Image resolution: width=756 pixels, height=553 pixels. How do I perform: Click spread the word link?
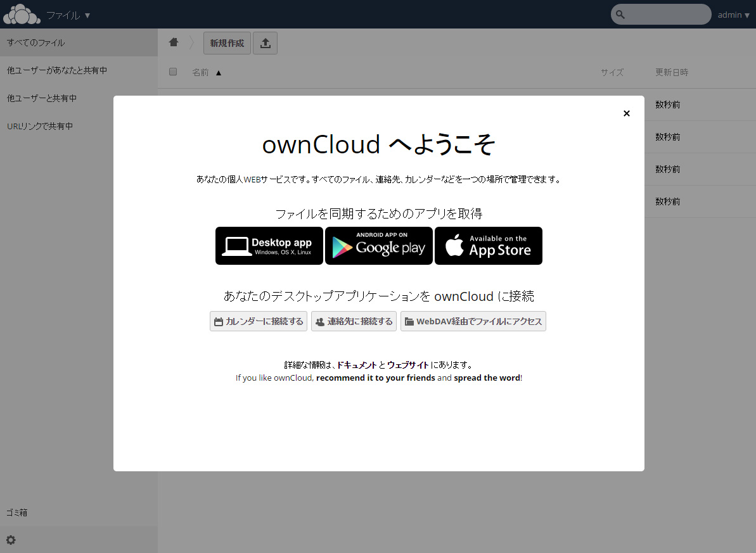(487, 378)
